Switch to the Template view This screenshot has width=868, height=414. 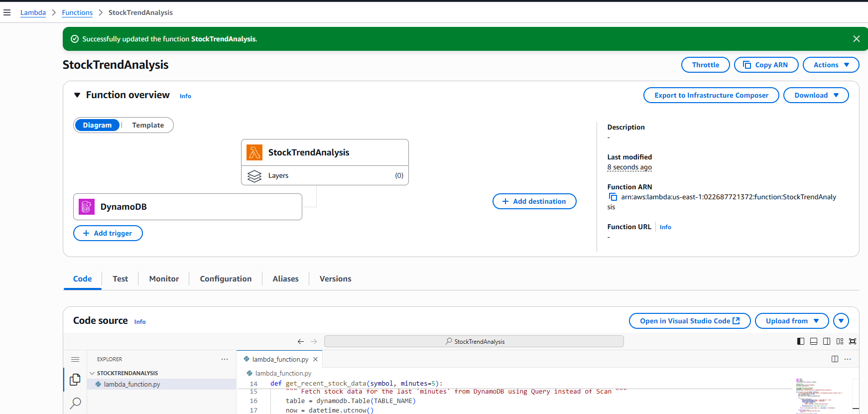148,125
